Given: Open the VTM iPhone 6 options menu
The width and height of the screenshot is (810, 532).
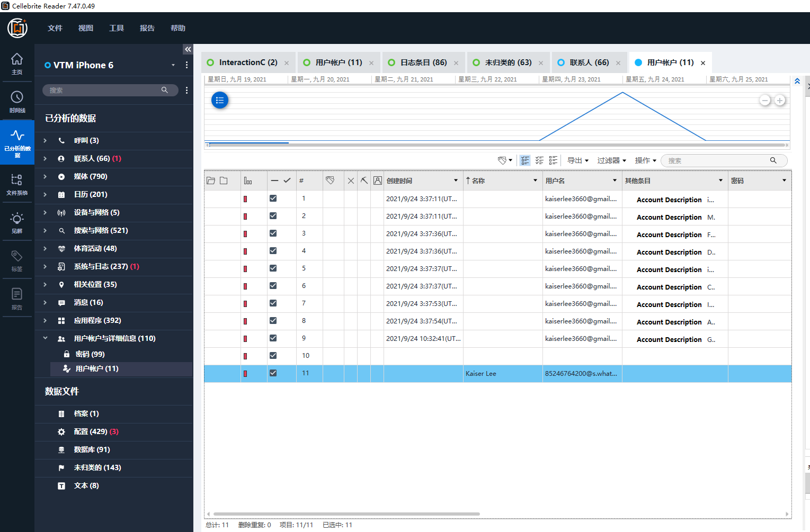Looking at the screenshot, I should [186, 65].
